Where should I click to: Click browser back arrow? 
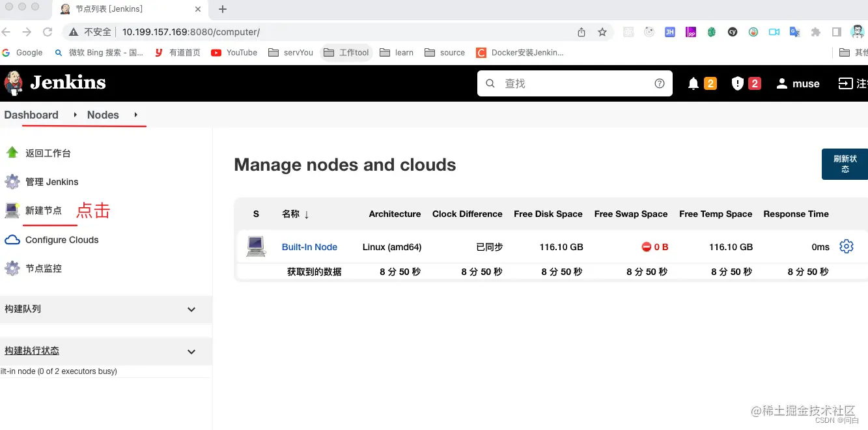7,31
